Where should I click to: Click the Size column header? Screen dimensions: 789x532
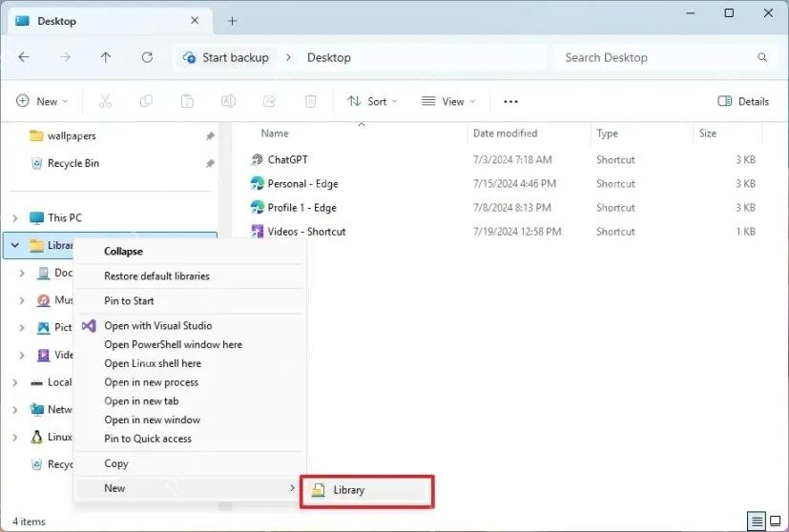click(708, 133)
